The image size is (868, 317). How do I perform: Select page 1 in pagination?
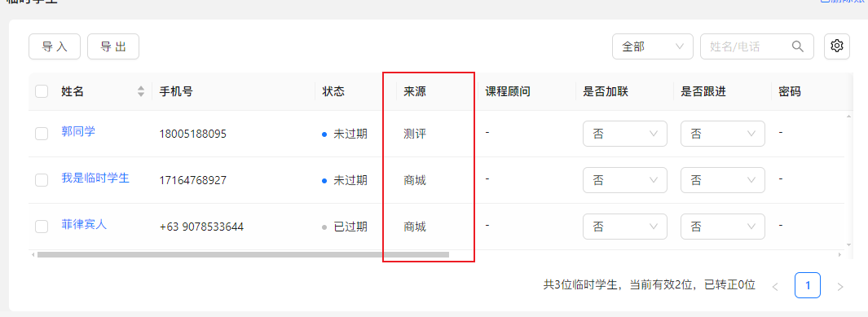pos(808,285)
